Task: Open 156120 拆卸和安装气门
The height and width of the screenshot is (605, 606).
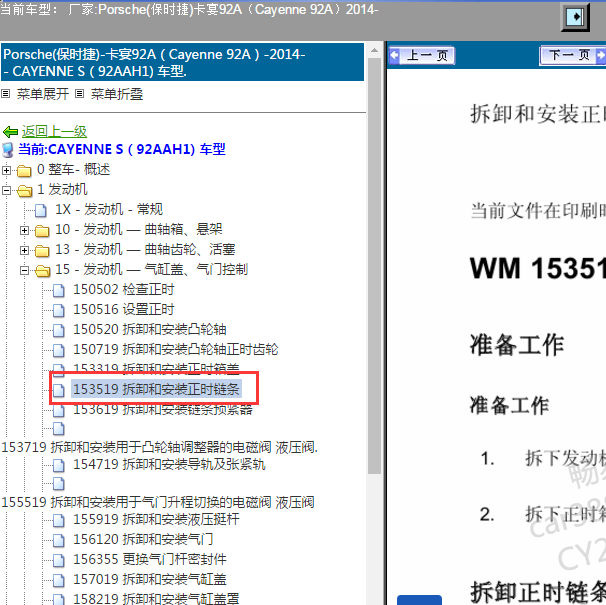Action: 143,540
